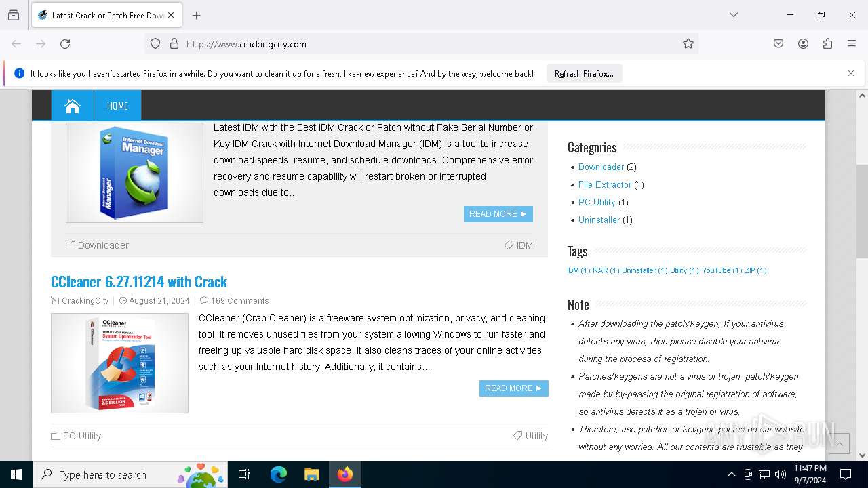The height and width of the screenshot is (488, 868).
Task: Click the scrollbar up arrow
Action: (862, 96)
